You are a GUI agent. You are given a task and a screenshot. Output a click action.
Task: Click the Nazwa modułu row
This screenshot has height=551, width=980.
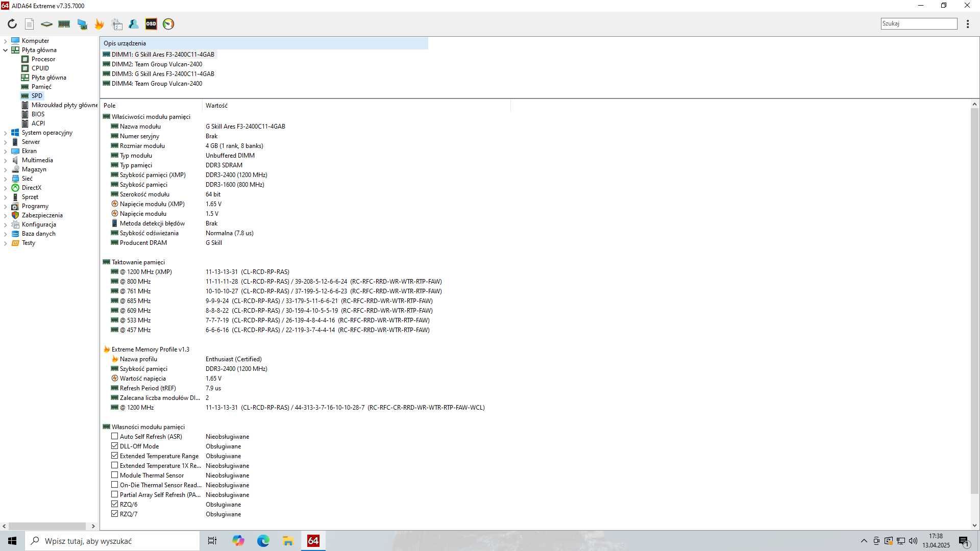305,127
